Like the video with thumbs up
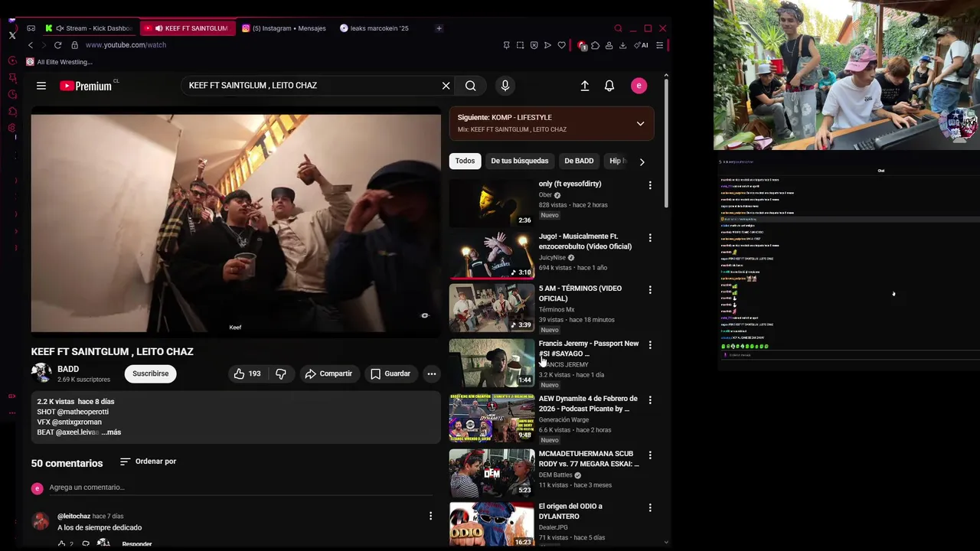This screenshot has height=551, width=980. pos(247,373)
